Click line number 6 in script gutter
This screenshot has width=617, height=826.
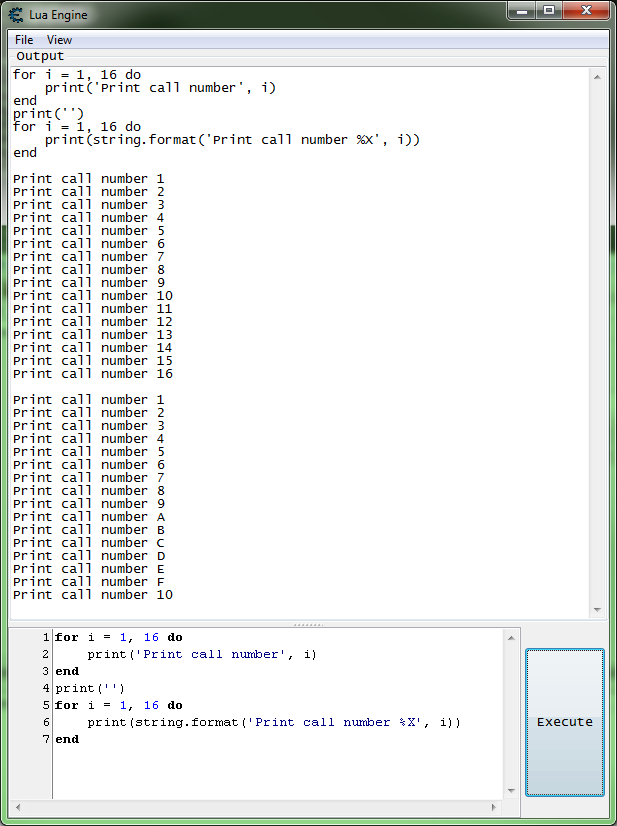(x=46, y=722)
